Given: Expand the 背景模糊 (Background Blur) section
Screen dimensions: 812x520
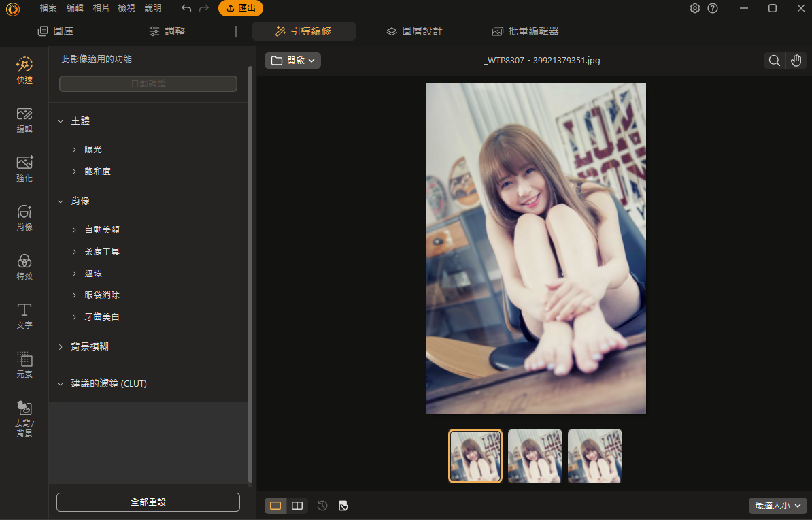Looking at the screenshot, I should [x=90, y=346].
